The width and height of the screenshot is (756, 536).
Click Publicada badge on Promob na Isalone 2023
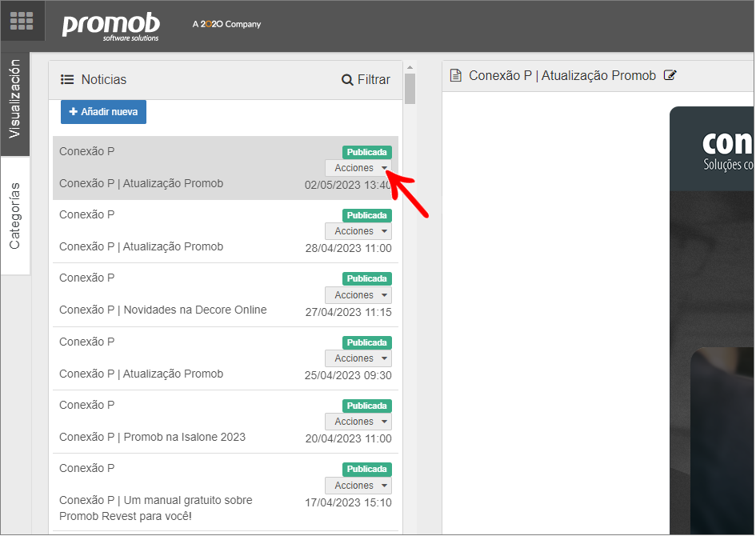[x=367, y=406]
